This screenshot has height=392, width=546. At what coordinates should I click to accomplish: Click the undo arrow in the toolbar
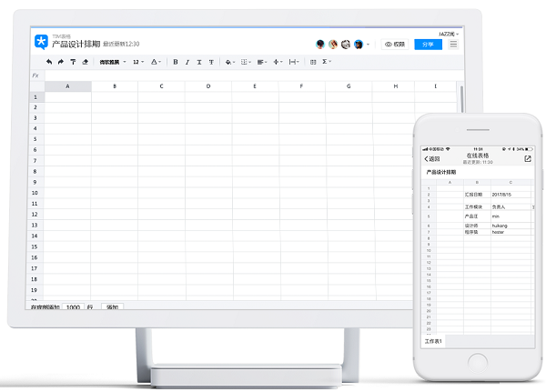point(49,62)
